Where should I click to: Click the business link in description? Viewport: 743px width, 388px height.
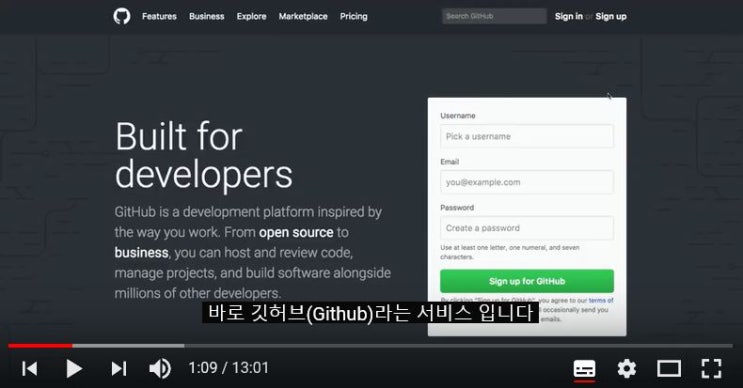(141, 253)
